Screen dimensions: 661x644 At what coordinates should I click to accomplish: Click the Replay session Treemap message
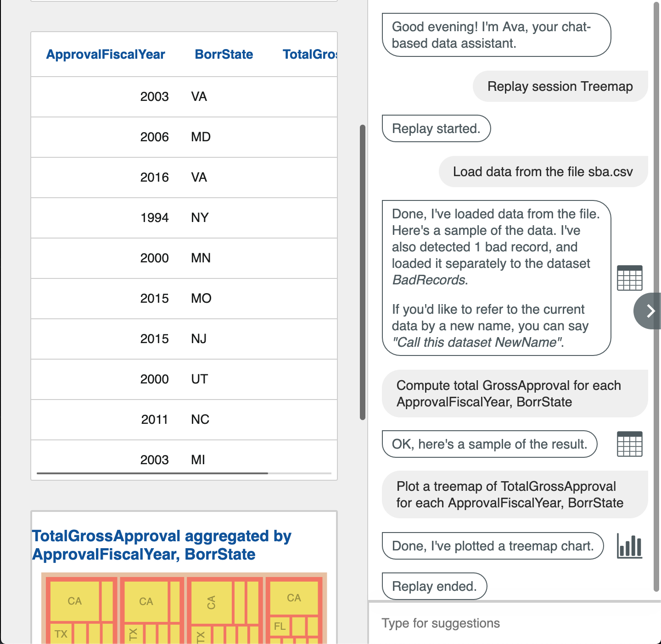pyautogui.click(x=560, y=86)
